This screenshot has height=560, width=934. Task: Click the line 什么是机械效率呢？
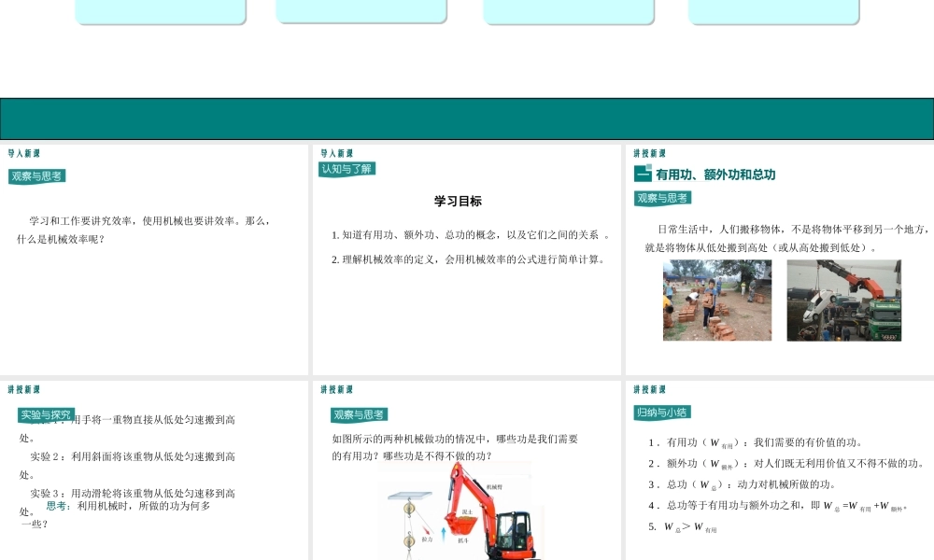(x=61, y=239)
